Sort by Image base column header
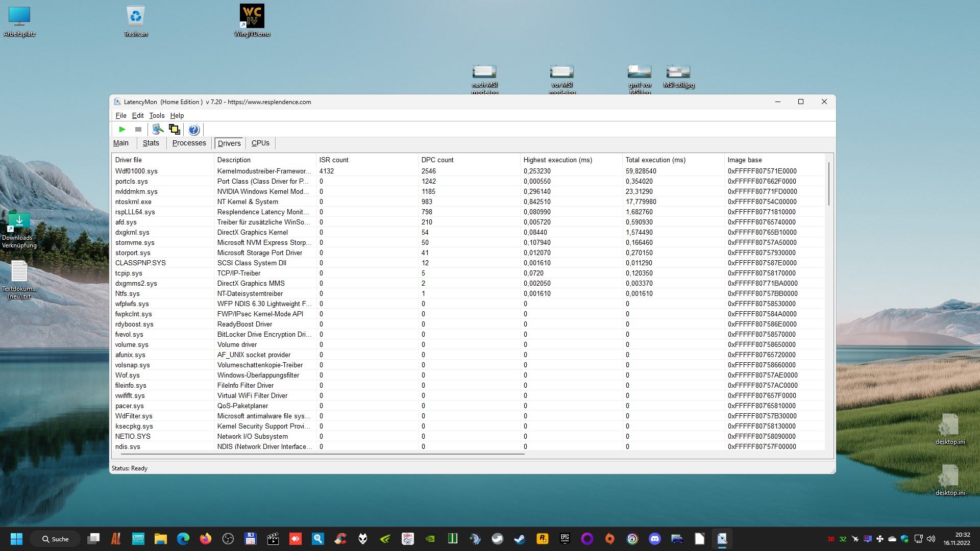This screenshot has width=980, height=551. [774, 160]
